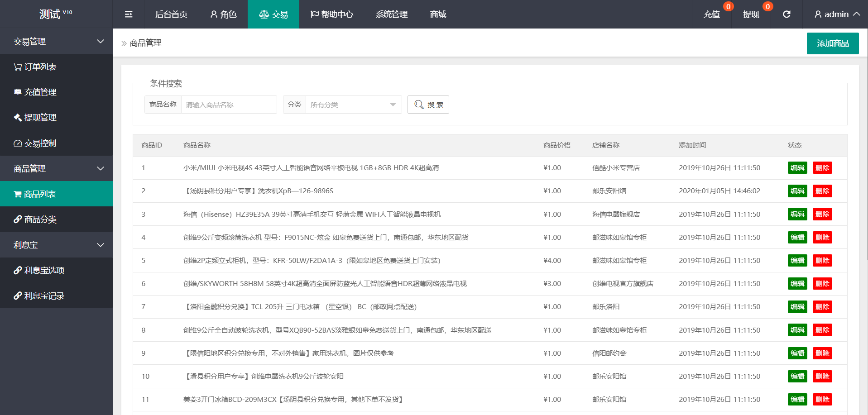Delete product 10 创维电器洗衣机
868x415 pixels.
point(822,377)
